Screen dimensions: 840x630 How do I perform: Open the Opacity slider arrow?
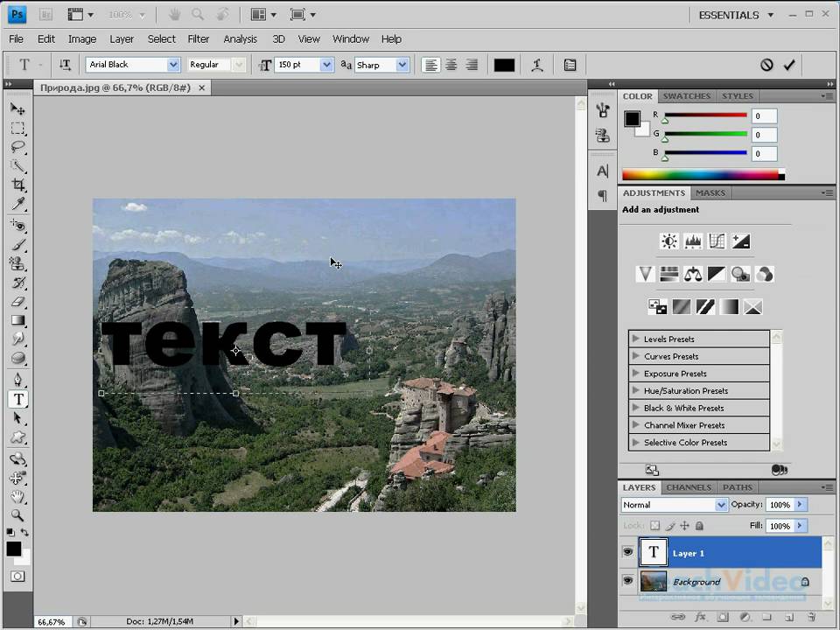pos(801,504)
